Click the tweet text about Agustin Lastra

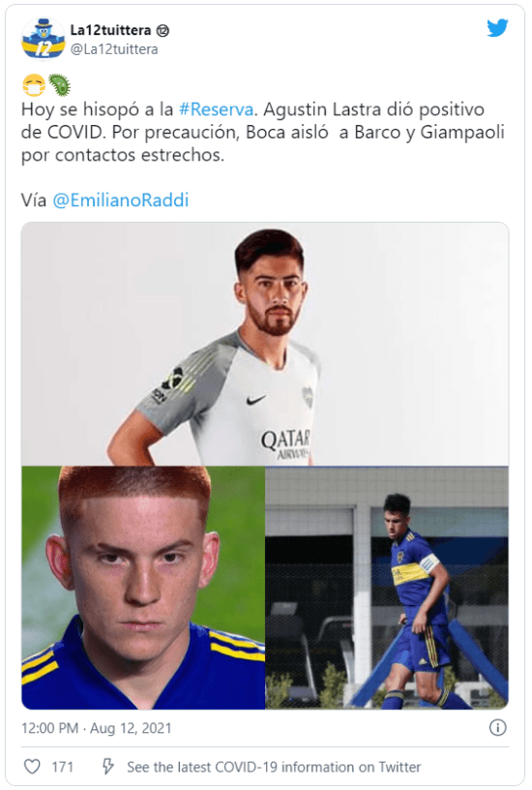tap(263, 132)
